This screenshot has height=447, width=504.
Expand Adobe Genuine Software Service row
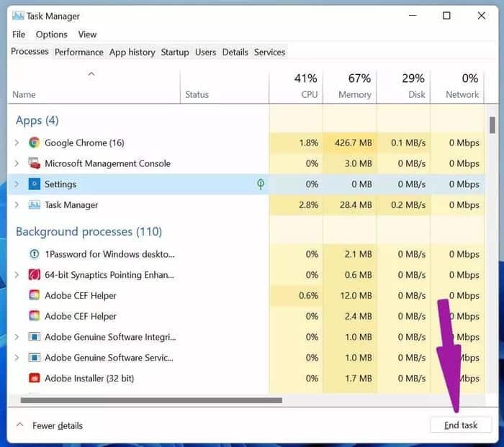(17, 357)
